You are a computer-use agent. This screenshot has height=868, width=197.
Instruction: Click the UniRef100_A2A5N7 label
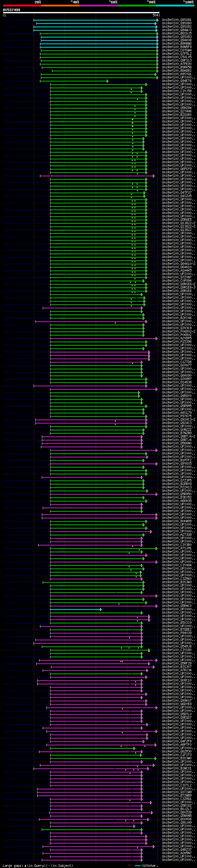coord(177,853)
